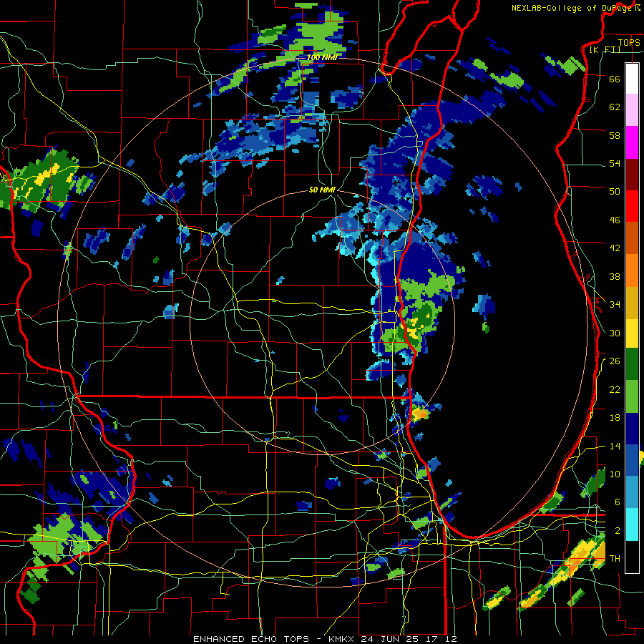Click the 30 value on the scale
The height and width of the screenshot is (644, 644).
pos(615,333)
